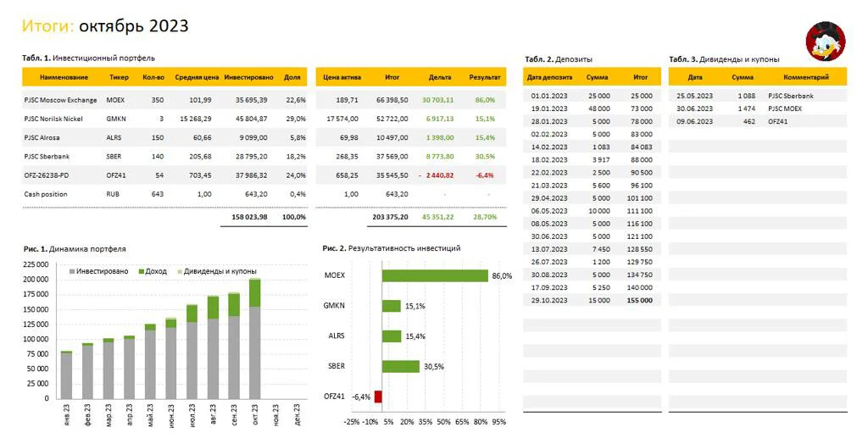Viewport: 868px width, 444px height.
Task: Select the MOEX 86,0% bar in chart
Action: click(435, 275)
